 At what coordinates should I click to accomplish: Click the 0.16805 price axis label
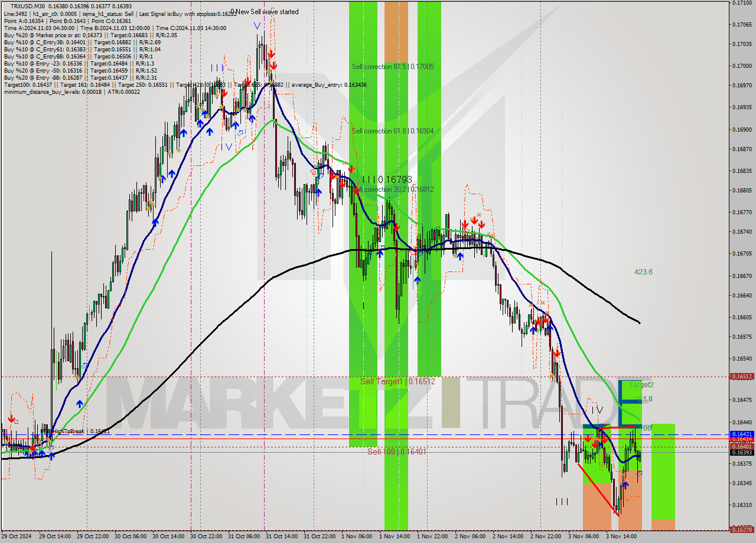(x=742, y=191)
